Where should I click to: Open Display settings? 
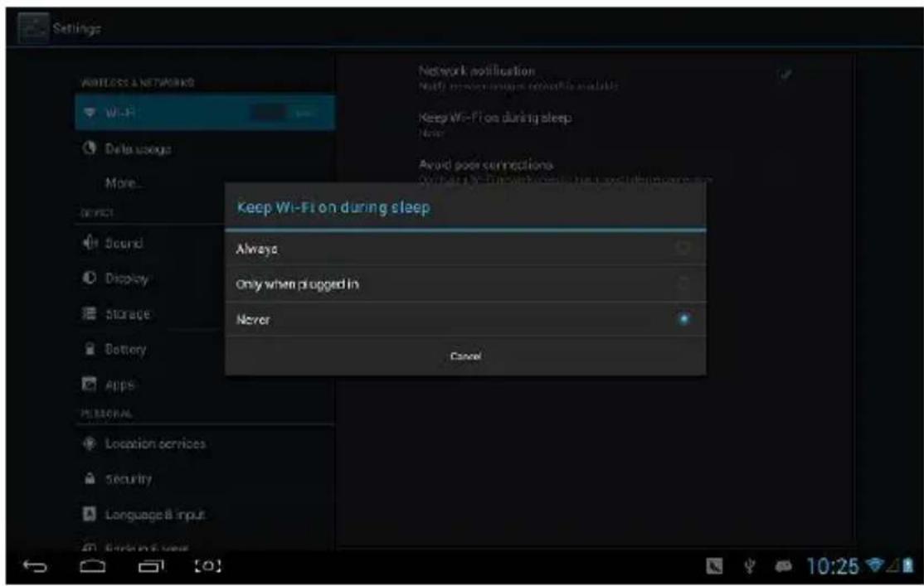(x=150, y=278)
